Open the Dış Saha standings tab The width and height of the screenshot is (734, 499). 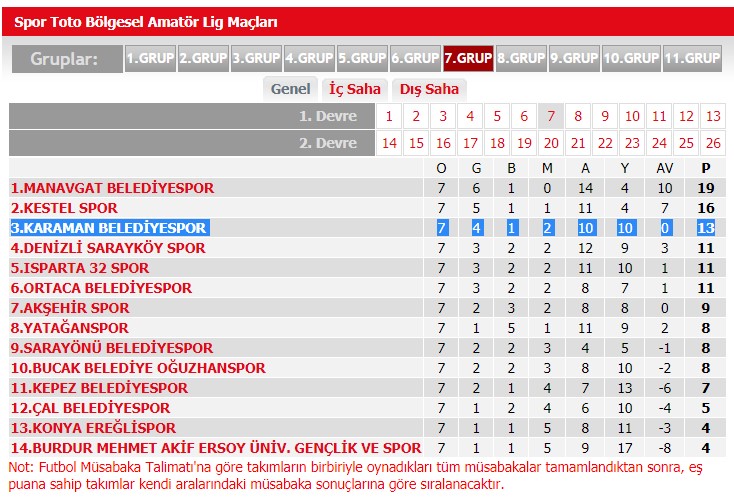(429, 89)
